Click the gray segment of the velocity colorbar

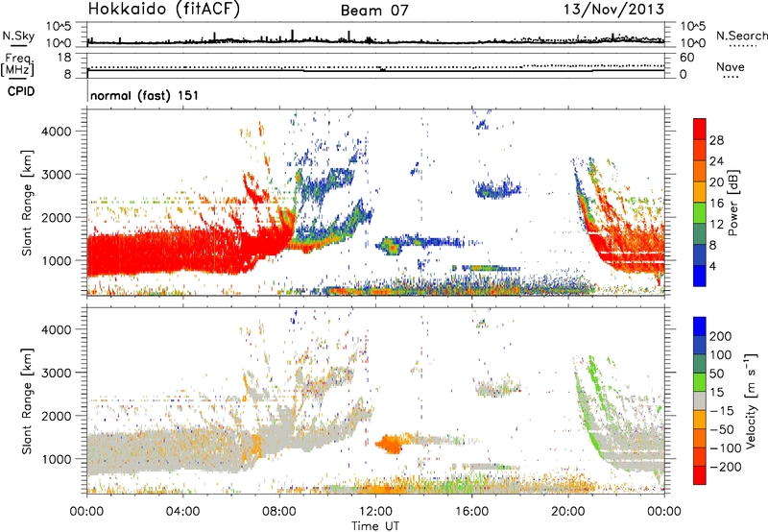click(700, 400)
